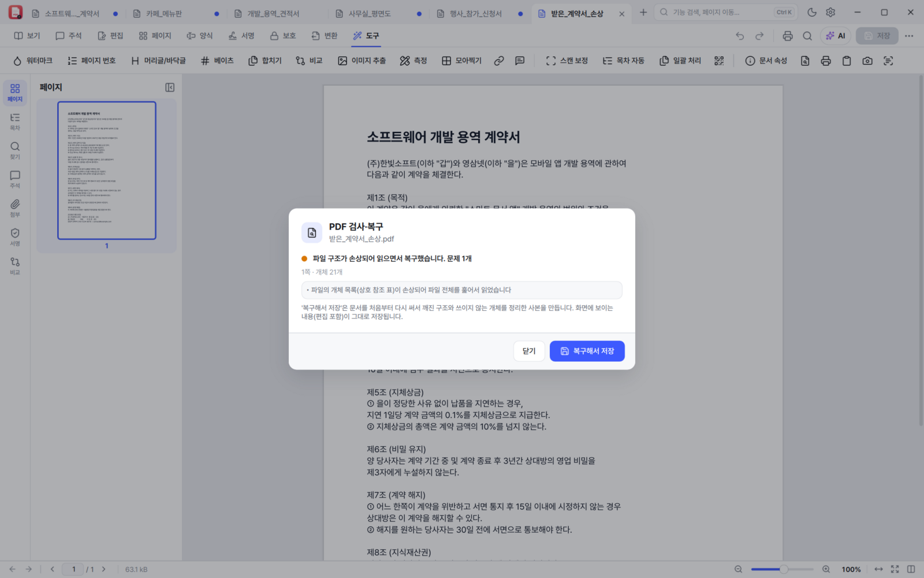This screenshot has width=924, height=578.
Task: Open the 주석 menu tab
Action: (69, 36)
